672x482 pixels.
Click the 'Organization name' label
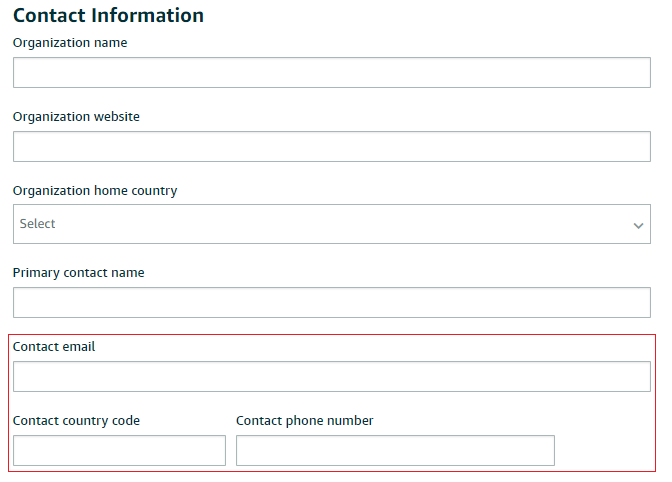[70, 43]
